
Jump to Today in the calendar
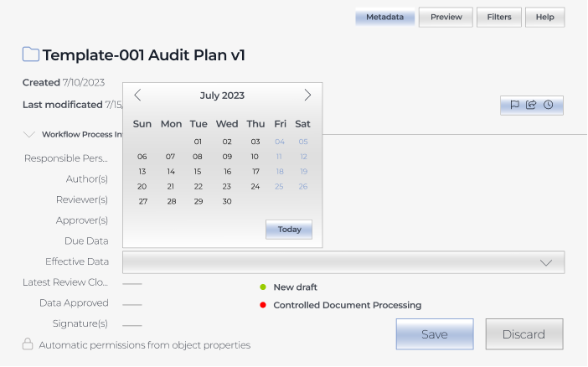(289, 230)
